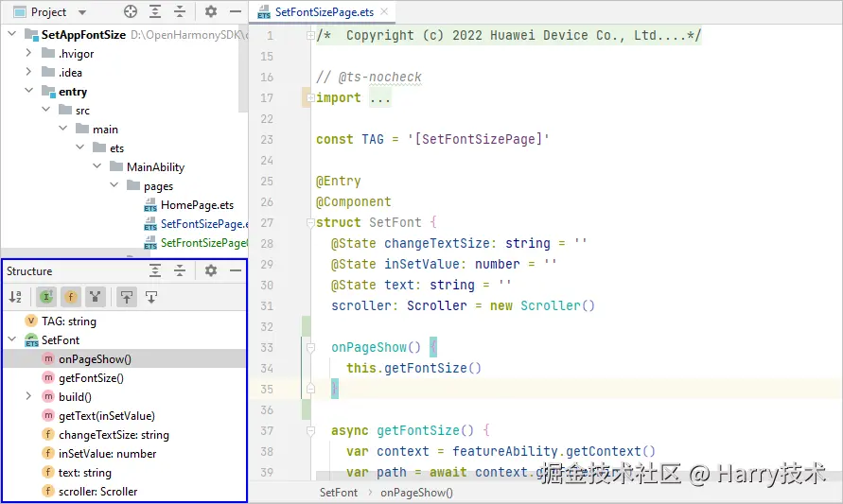Screen dimensions: 843x504
Task: Fold the struct SetFont block gutter marker
Action: (310, 222)
